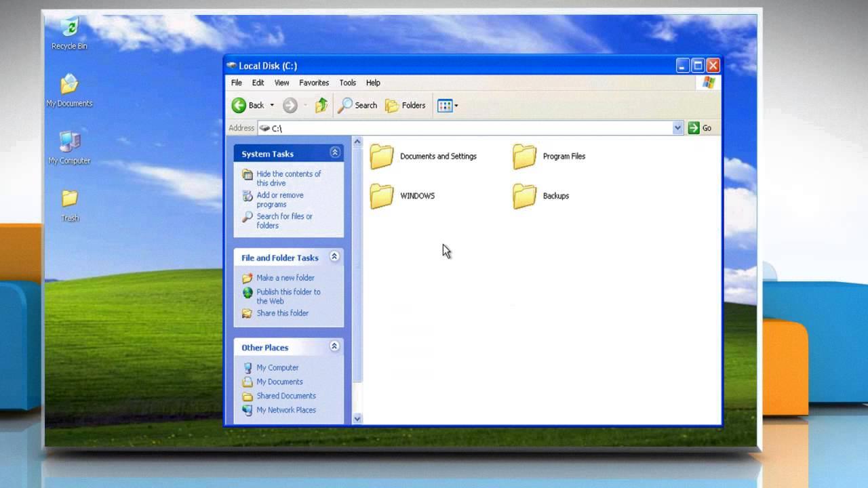868x488 pixels.
Task: Select the WINDOWS folder icon
Action: pyautogui.click(x=382, y=196)
